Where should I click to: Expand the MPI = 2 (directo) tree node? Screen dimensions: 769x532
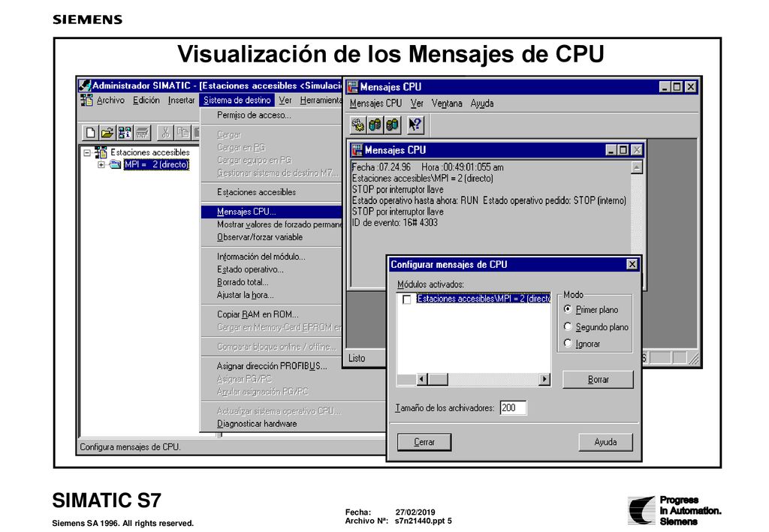(x=101, y=165)
